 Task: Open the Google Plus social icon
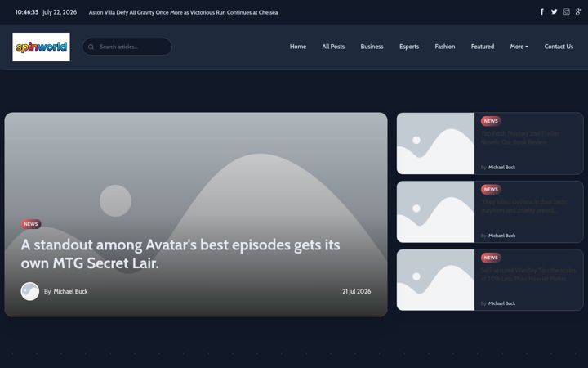coord(578,12)
